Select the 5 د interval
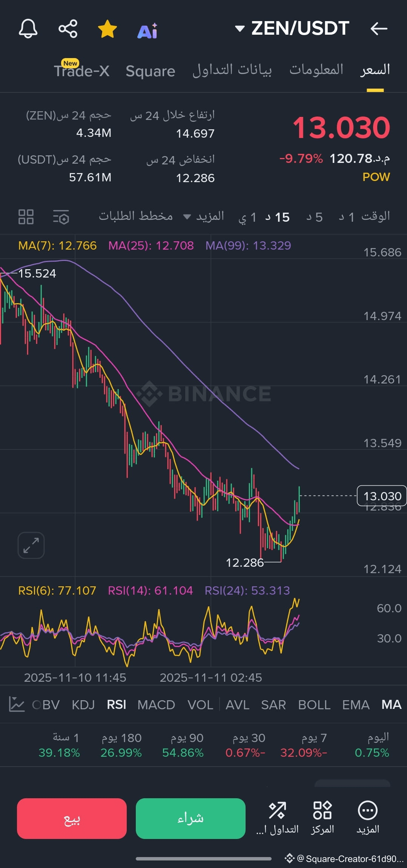Viewport: 407px width, 868px height. [x=314, y=217]
